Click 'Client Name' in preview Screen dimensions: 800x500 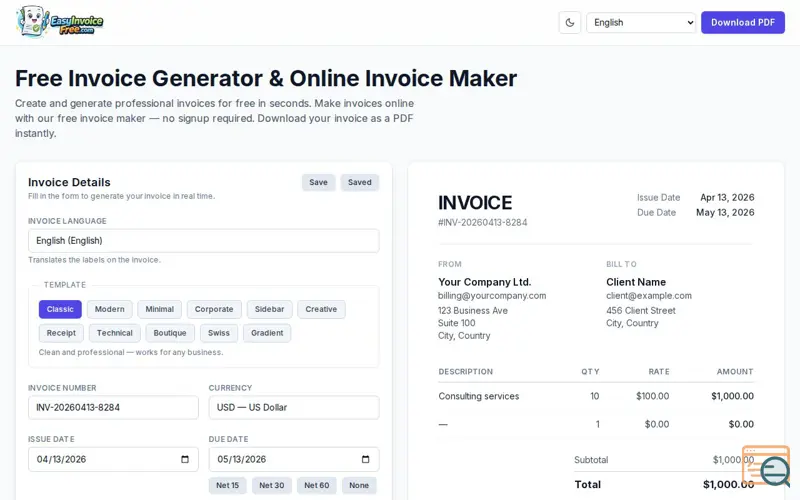tap(636, 282)
